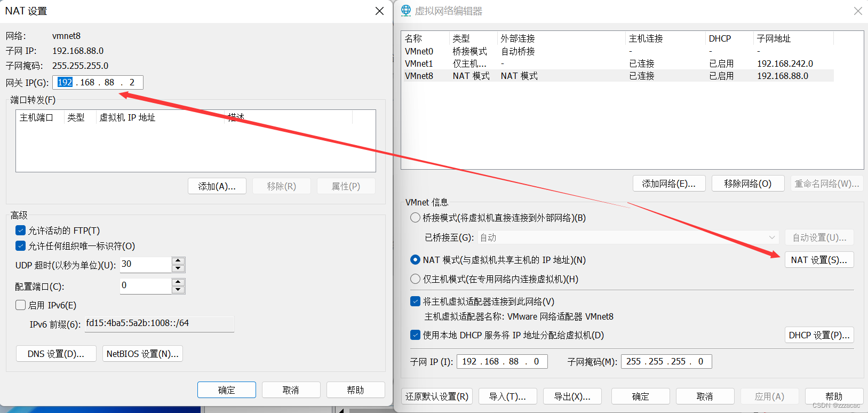Click 添加网络(E)... button
Image resolution: width=868 pixels, height=413 pixels.
tap(669, 184)
